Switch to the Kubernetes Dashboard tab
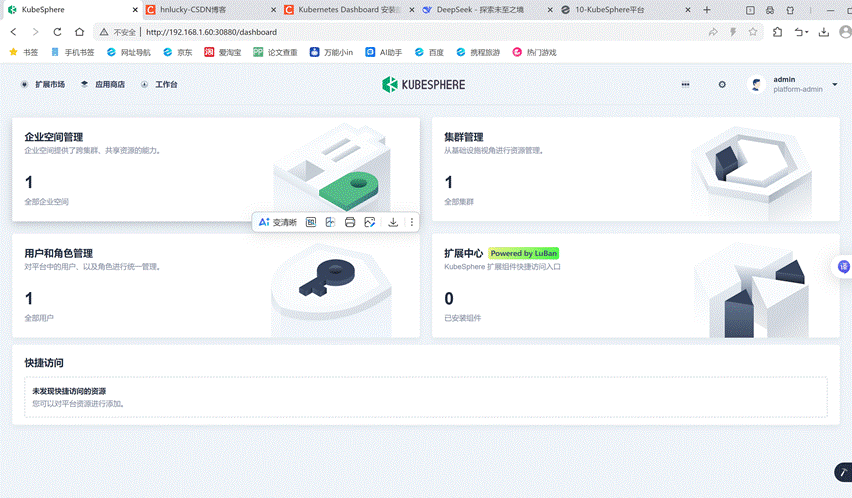This screenshot has width=852, height=498. [349, 10]
